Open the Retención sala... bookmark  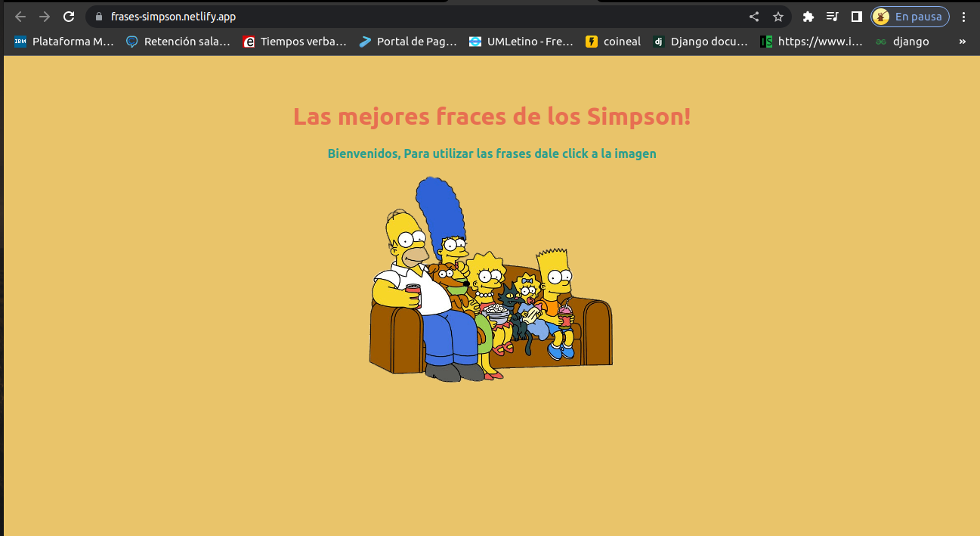tap(178, 42)
